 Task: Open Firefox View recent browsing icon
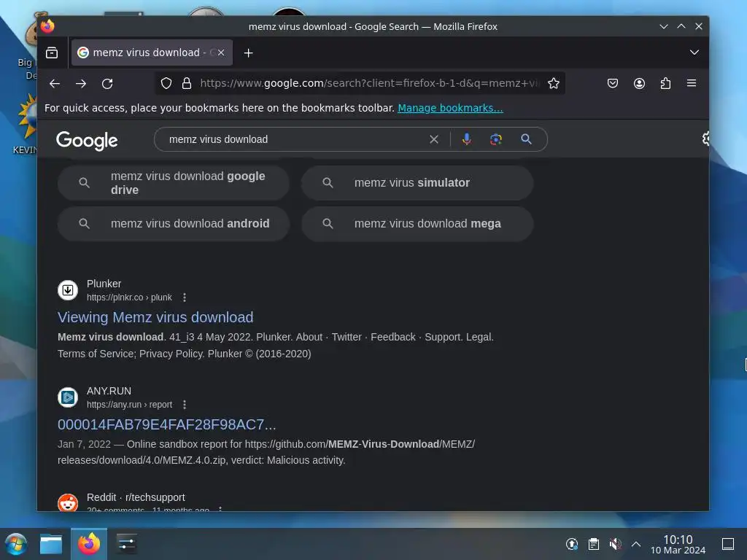pos(52,52)
